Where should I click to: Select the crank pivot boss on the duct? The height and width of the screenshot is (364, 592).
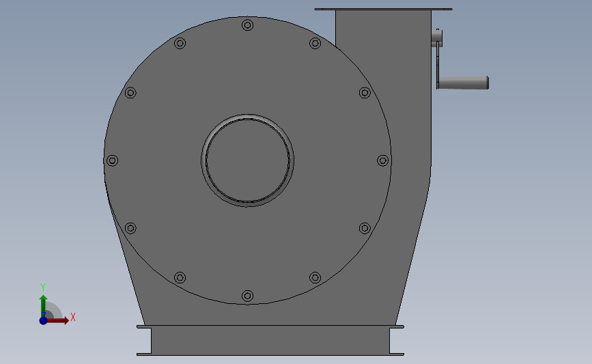pyautogui.click(x=437, y=38)
